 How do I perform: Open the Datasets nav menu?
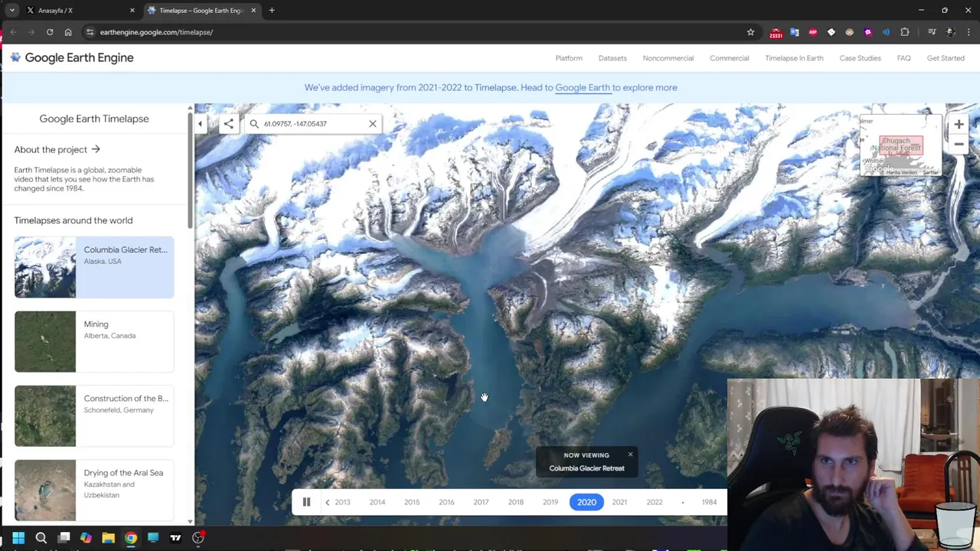click(612, 58)
